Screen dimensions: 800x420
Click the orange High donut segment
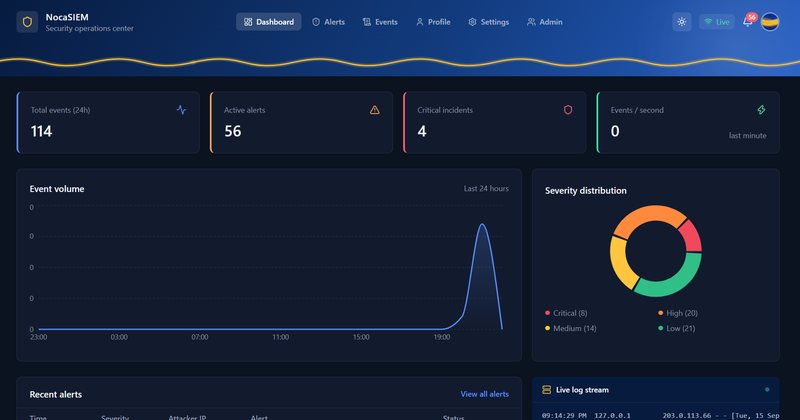[646, 215]
